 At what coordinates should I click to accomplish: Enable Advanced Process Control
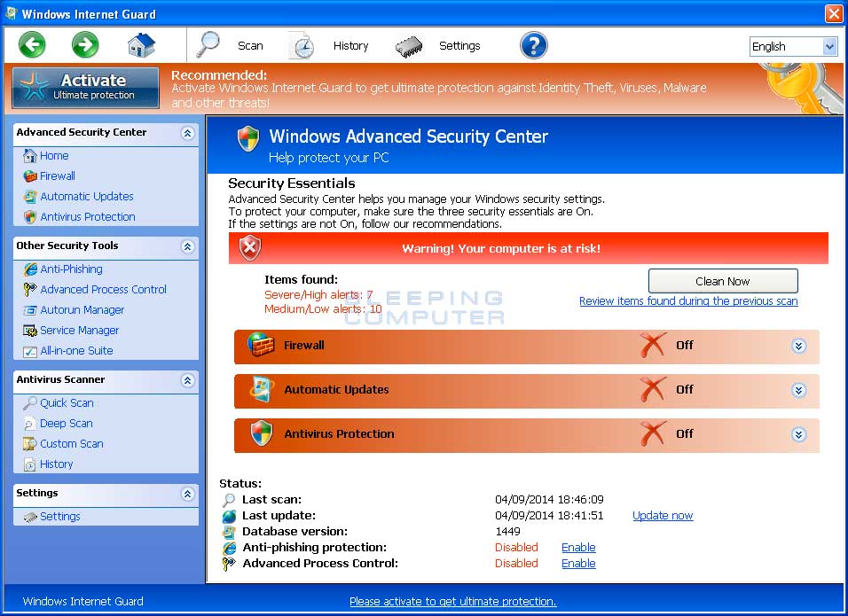click(577, 563)
